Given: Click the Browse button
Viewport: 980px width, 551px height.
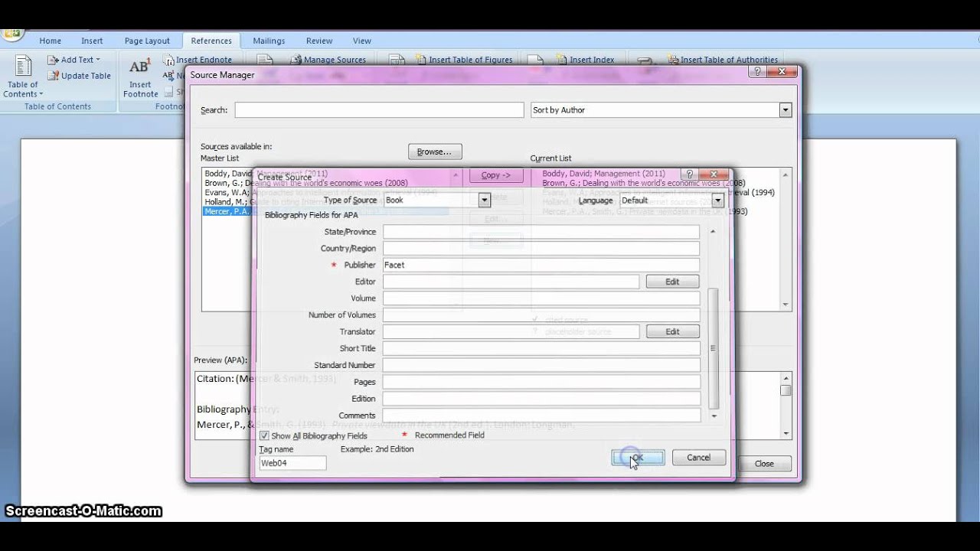Looking at the screenshot, I should click(435, 152).
